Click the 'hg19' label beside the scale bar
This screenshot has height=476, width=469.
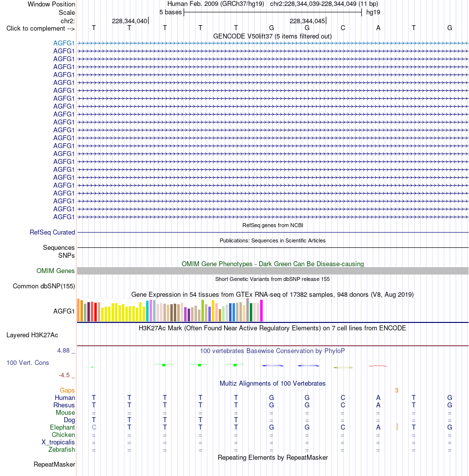[x=373, y=12]
